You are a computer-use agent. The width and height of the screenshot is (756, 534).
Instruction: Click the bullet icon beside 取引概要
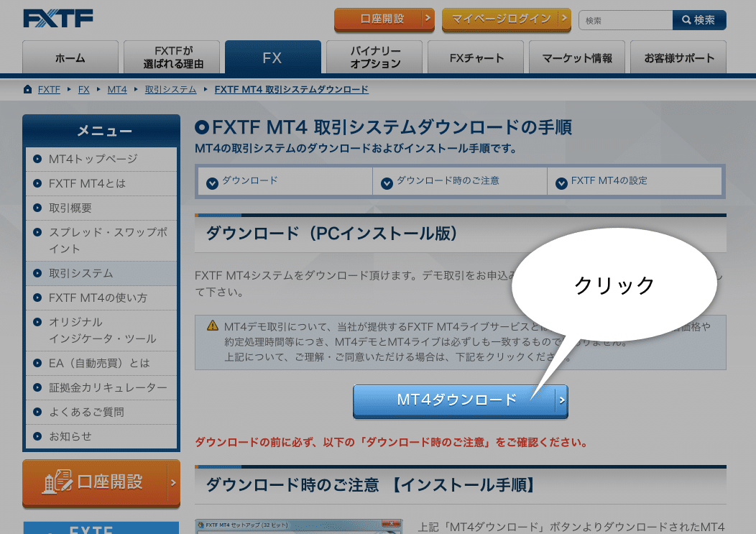point(37,208)
